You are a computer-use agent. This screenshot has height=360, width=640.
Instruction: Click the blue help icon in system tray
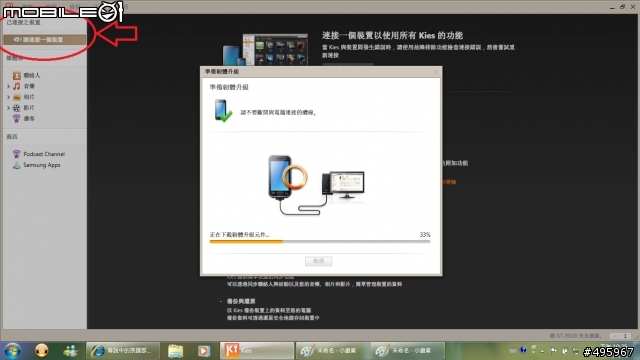coord(523,350)
